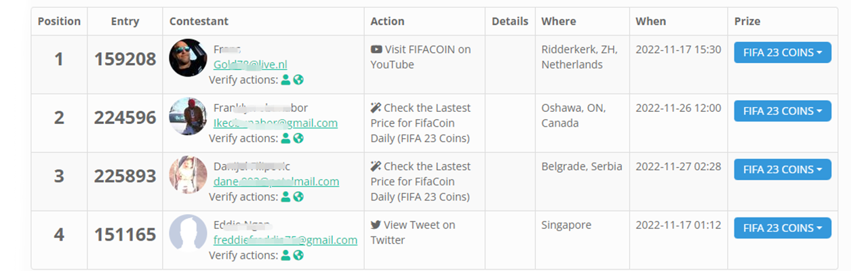Screen dimensions: 868x271
Task: Click the sunglasses avatar of position 1
Action: pos(188,58)
